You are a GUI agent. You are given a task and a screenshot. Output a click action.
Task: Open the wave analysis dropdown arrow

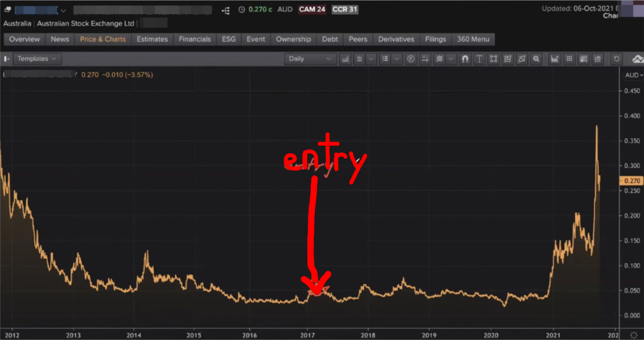click(x=451, y=59)
